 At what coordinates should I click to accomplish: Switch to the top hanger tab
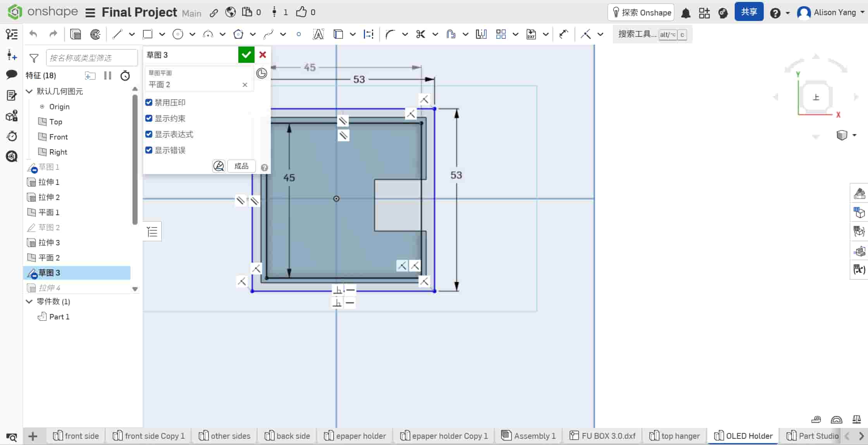(x=675, y=436)
